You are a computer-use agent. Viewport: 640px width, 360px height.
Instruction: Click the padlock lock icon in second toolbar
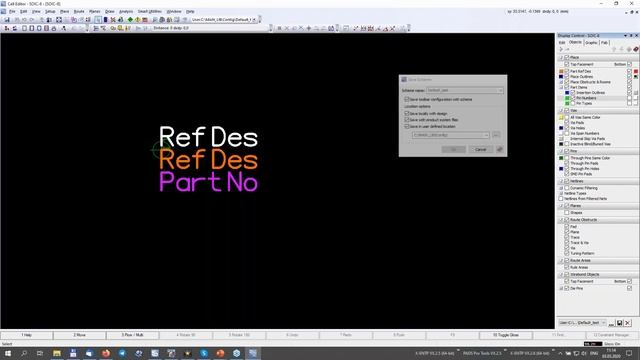tap(53, 28)
